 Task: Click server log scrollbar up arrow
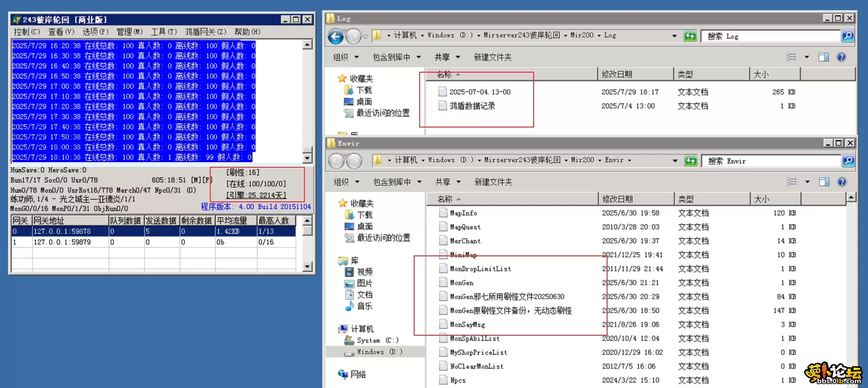307,44
